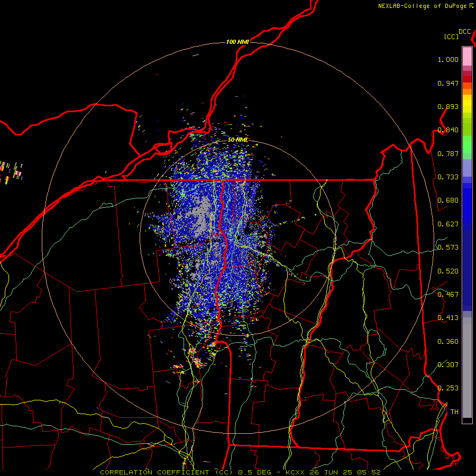The height and width of the screenshot is (476, 476).
Task: Click the KCXX radar station identifier
Action: click(x=295, y=472)
